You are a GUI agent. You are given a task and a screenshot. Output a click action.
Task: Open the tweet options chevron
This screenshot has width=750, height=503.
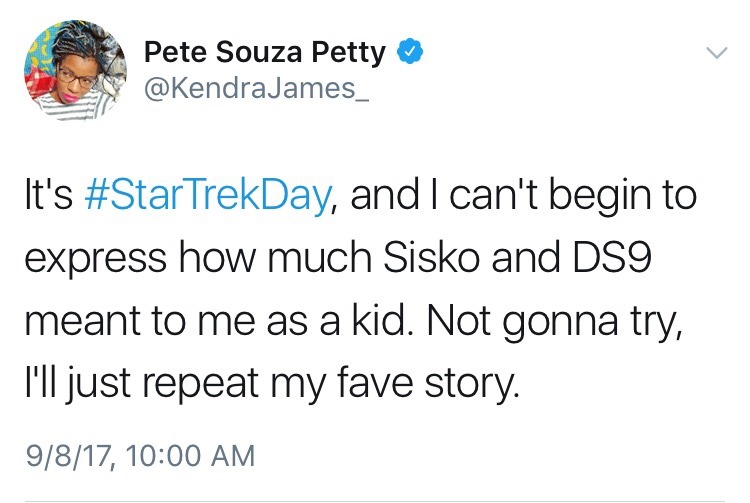coord(716,53)
